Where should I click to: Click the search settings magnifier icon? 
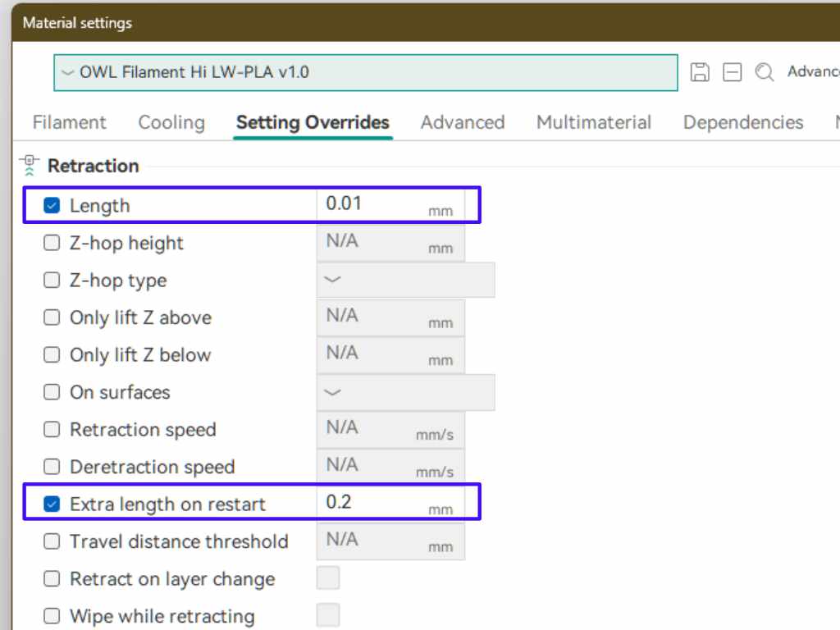click(x=765, y=72)
